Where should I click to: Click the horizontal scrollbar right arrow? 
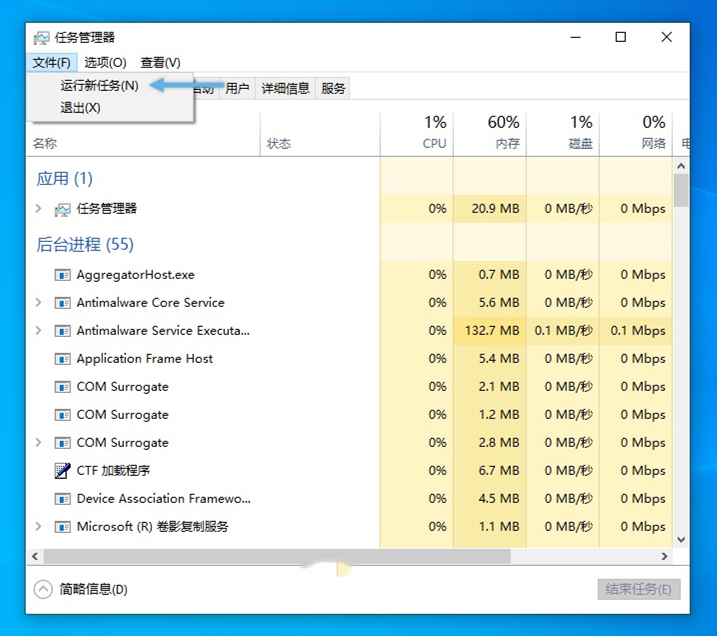pos(664,556)
